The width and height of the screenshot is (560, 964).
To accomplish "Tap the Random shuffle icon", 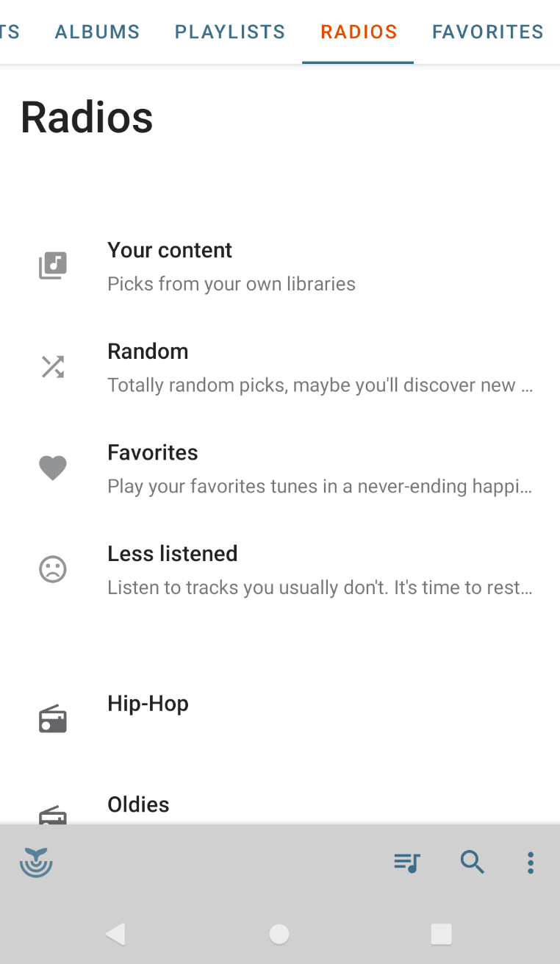I will [53, 366].
